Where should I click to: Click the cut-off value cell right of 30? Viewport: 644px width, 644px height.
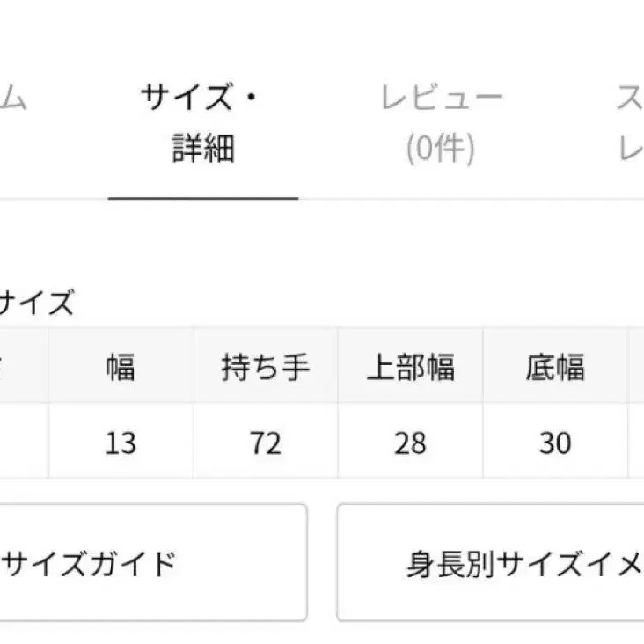[x=635, y=443]
